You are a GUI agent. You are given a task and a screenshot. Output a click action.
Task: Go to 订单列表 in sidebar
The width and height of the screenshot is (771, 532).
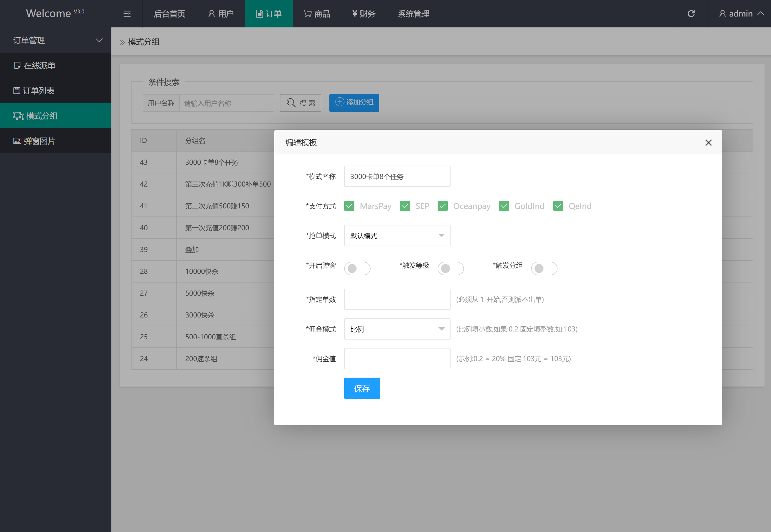click(56, 91)
